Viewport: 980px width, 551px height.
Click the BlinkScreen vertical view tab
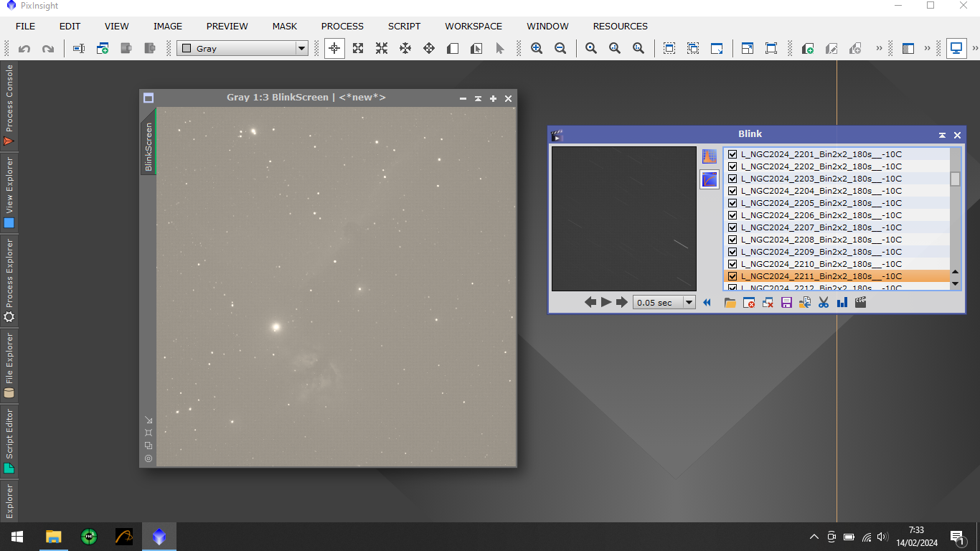pos(149,146)
